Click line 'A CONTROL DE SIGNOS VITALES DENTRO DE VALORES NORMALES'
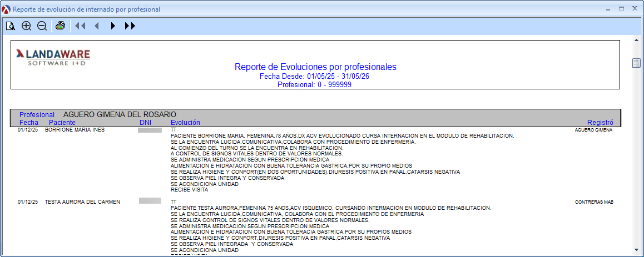 257,154
